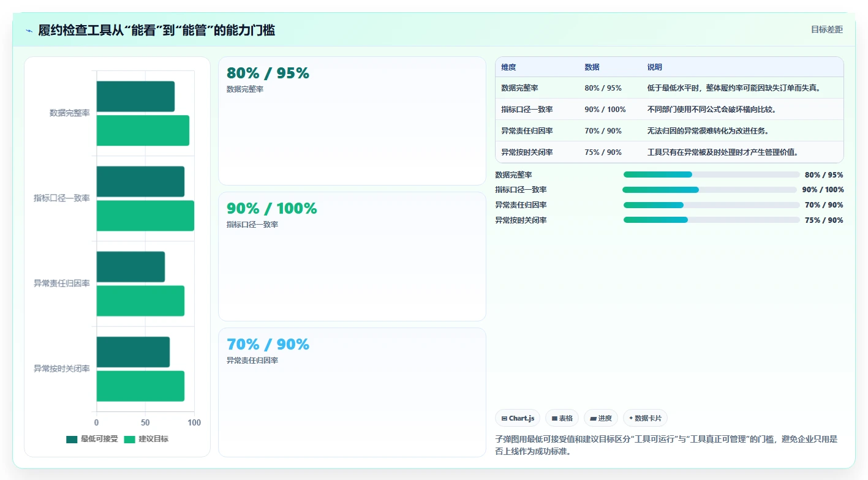Click the light green bar for 异常责任归因率
This screenshot has width=868, height=480.
click(140, 301)
